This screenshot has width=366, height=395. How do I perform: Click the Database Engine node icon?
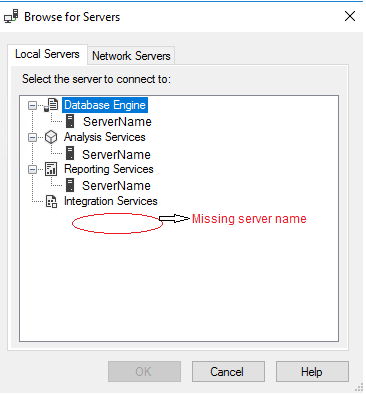click(x=51, y=105)
